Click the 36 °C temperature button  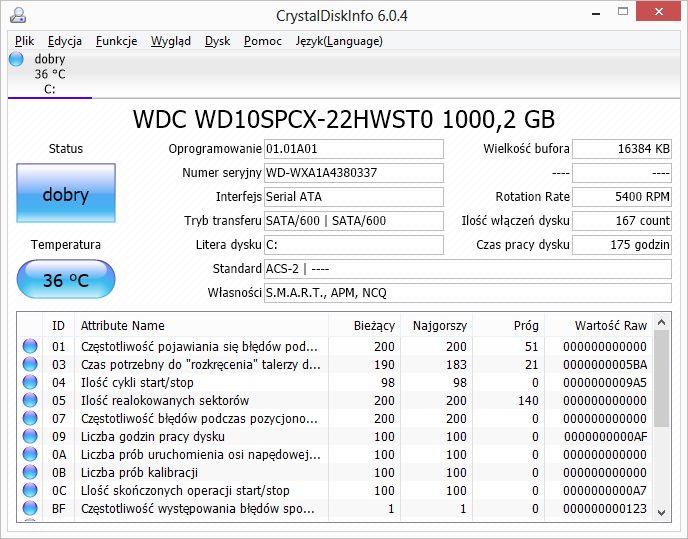(x=66, y=279)
